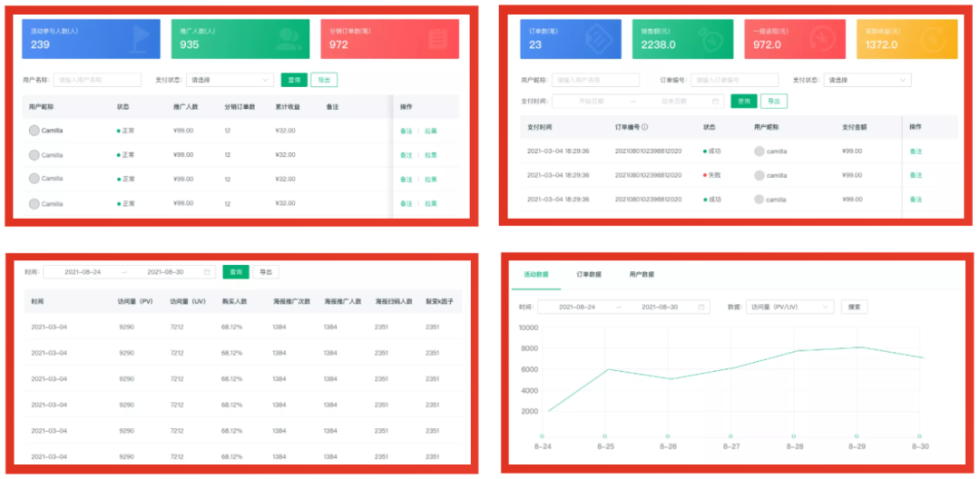The image size is (980, 479).
Task: Click the cashback icon in 一级返现 card
Action: tap(823, 39)
